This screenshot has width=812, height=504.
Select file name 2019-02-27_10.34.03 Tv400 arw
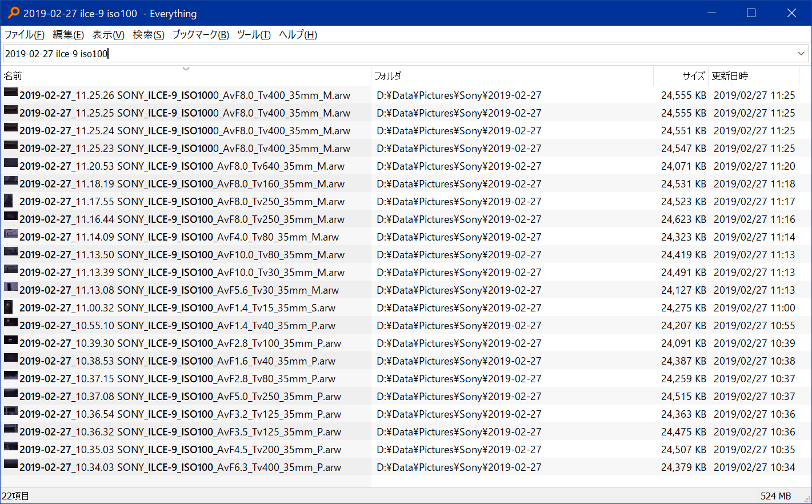tap(180, 467)
